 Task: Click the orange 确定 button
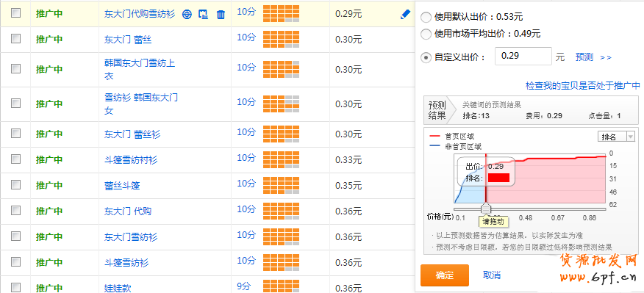(x=444, y=275)
